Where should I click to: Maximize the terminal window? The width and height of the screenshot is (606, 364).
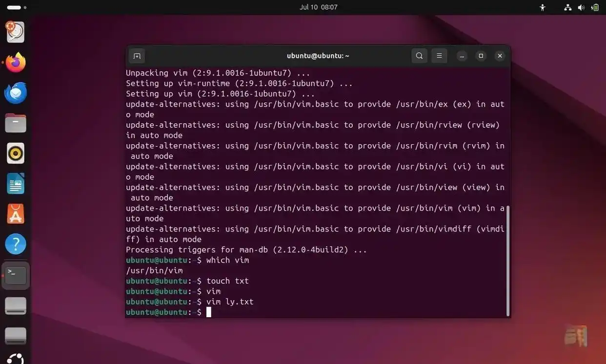click(x=481, y=56)
